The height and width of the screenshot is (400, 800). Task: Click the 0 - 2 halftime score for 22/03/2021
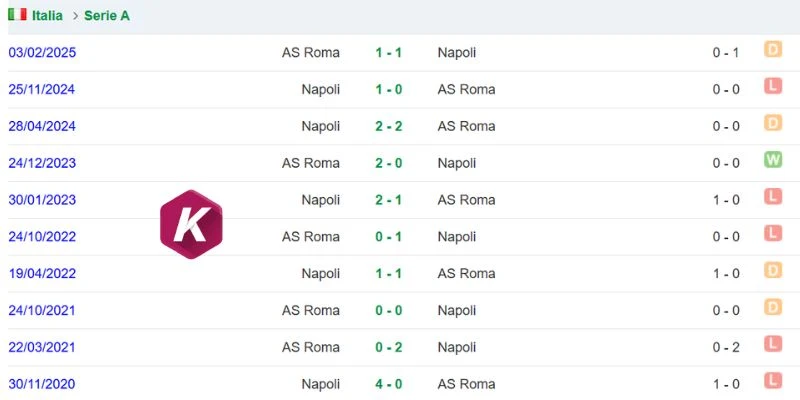coord(726,347)
